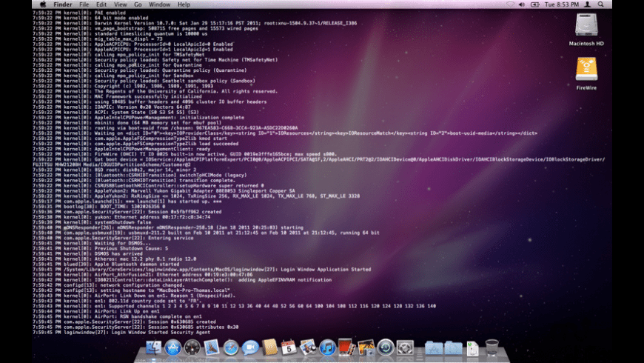The width and height of the screenshot is (644, 363).
Task: Click the Macintosh HD label text
Action: (x=586, y=44)
